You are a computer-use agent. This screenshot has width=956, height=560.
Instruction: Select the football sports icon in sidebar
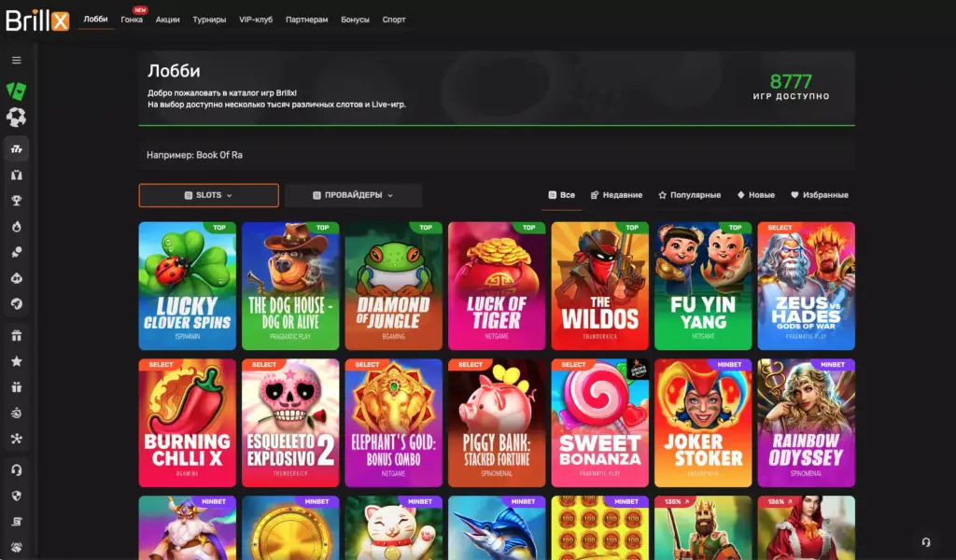pyautogui.click(x=16, y=117)
